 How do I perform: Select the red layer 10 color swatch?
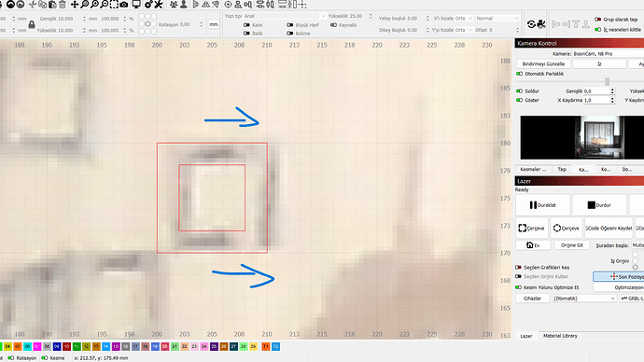pos(66,347)
